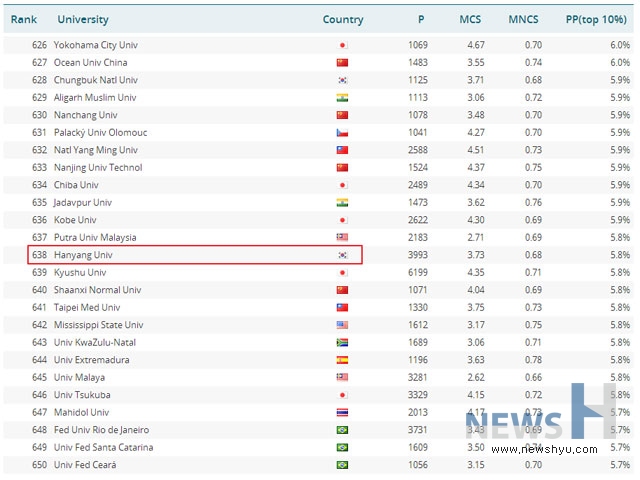Sort by the PP(top 10%) column header

598,19
